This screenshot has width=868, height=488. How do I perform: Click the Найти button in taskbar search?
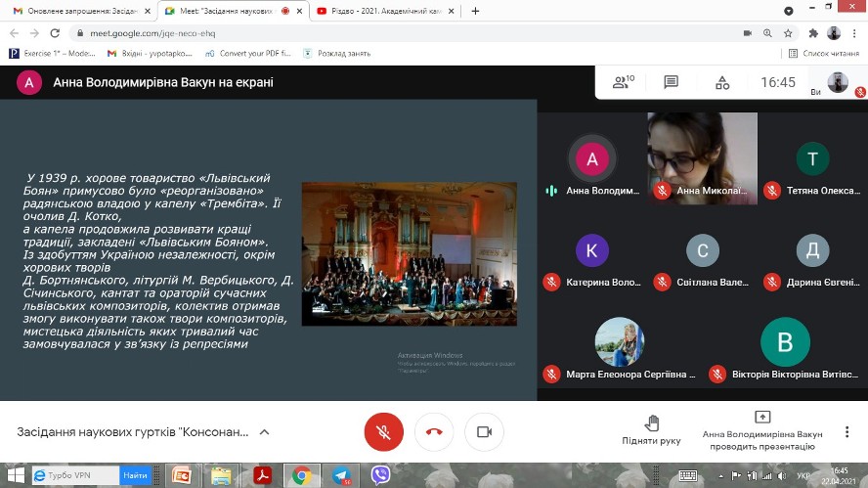pyautogui.click(x=134, y=475)
